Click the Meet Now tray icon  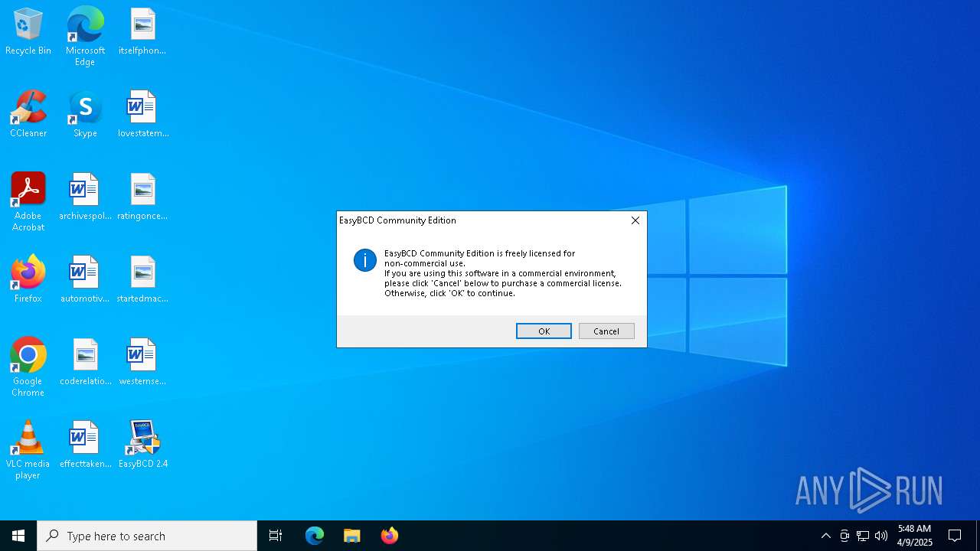click(x=844, y=536)
